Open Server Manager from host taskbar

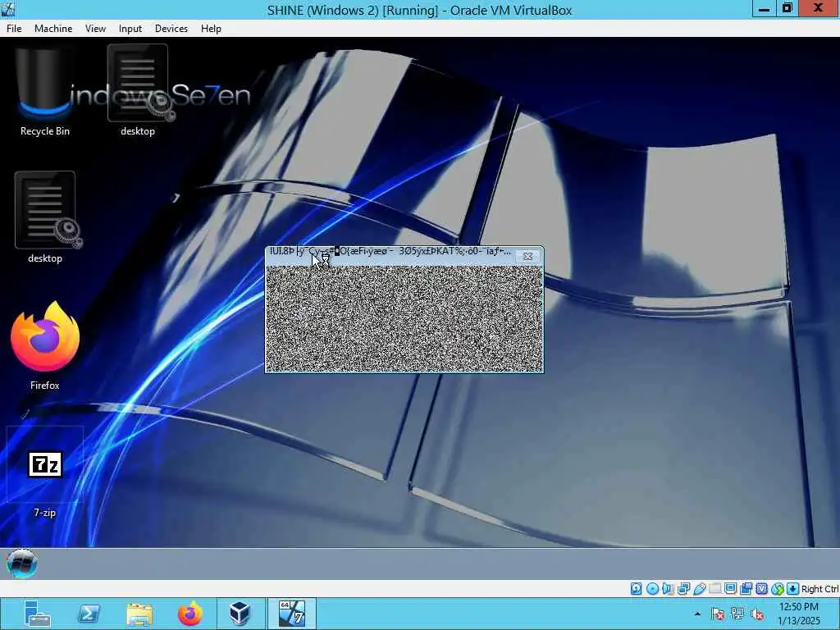pos(37,614)
